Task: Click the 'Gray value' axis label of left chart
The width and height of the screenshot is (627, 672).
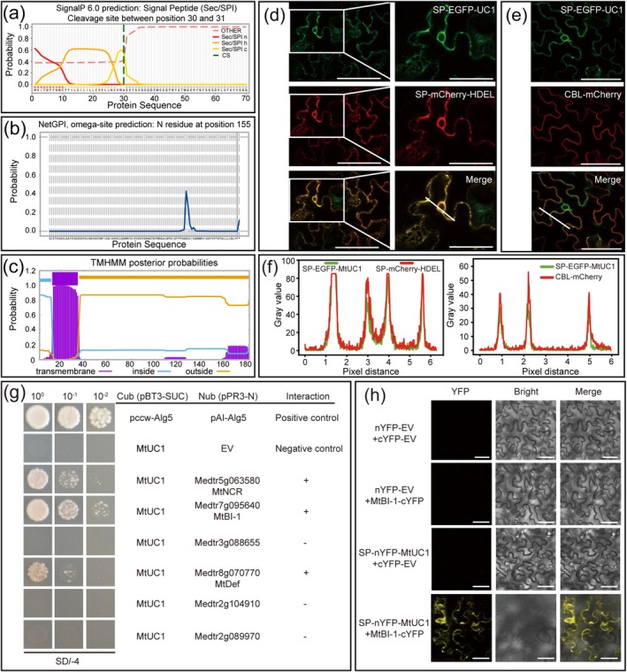Action: (279, 305)
